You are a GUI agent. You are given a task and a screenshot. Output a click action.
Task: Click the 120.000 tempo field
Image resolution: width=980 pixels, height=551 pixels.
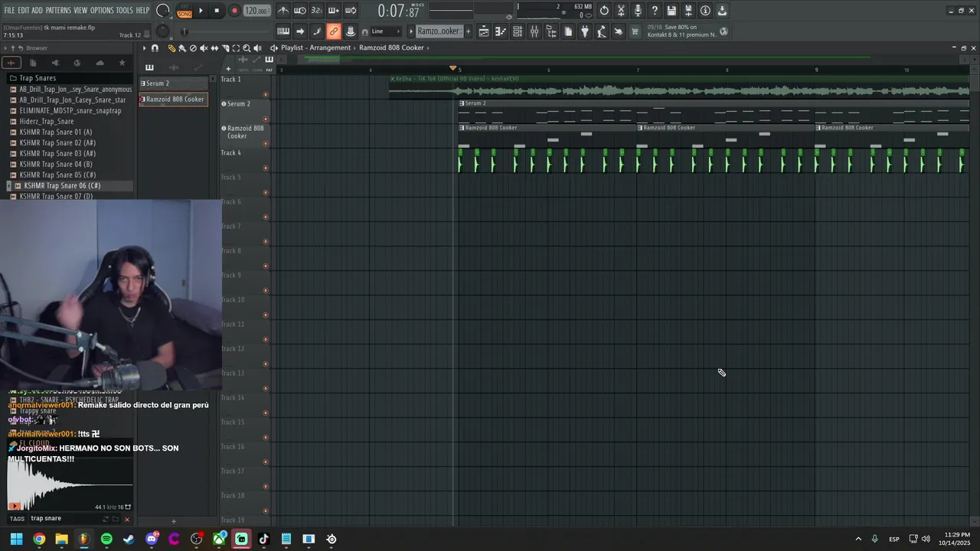256,11
